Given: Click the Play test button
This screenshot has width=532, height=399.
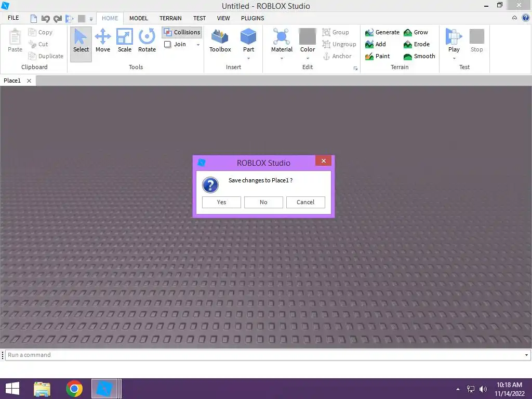Looking at the screenshot, I should pyautogui.click(x=454, y=40).
